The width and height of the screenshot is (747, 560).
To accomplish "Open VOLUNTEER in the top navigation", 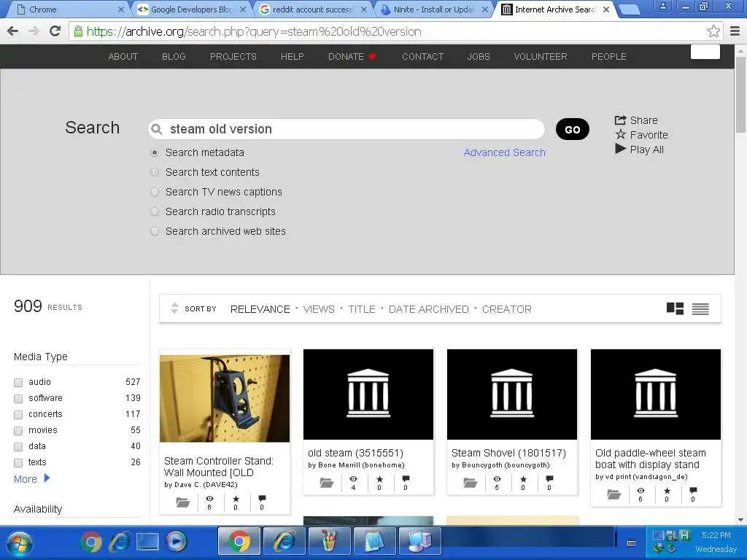I will pos(541,57).
